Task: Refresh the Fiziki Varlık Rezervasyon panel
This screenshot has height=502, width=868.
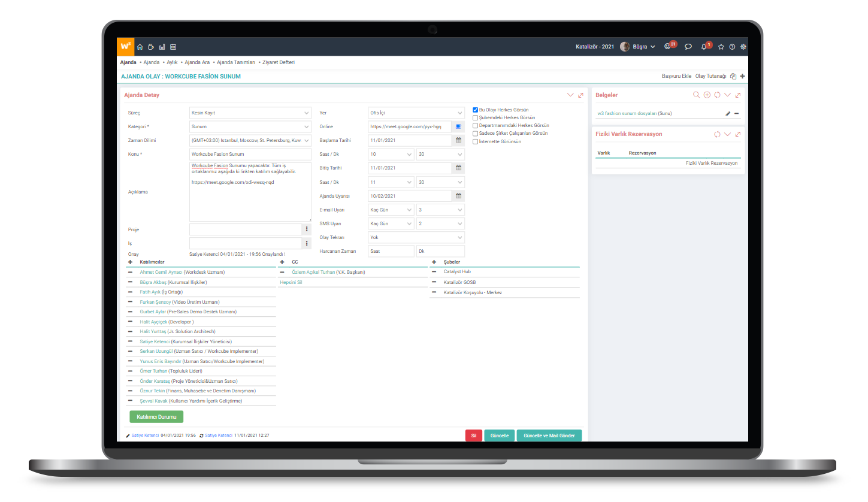Action: 717,134
